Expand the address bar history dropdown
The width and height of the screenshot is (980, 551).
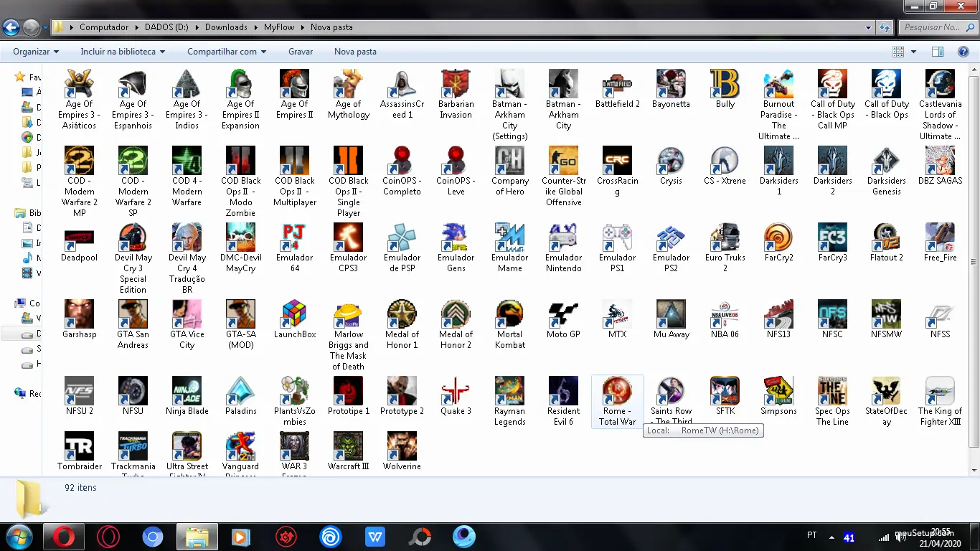click(869, 27)
